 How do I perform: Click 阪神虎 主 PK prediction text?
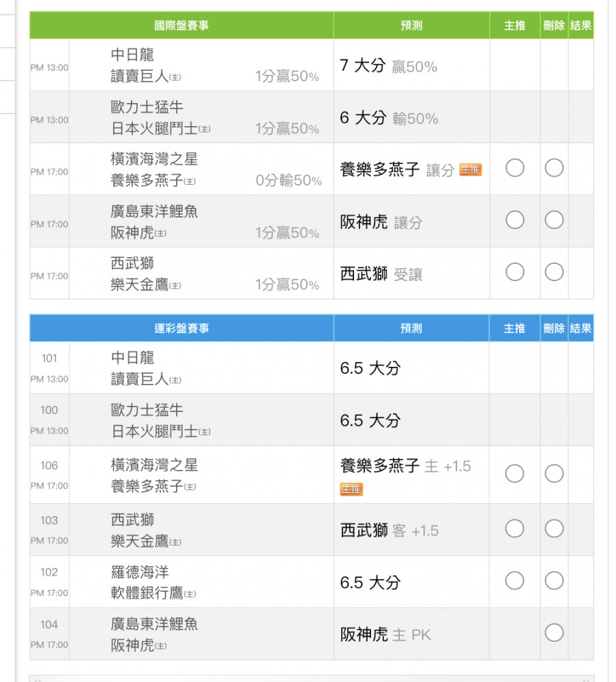click(x=385, y=634)
